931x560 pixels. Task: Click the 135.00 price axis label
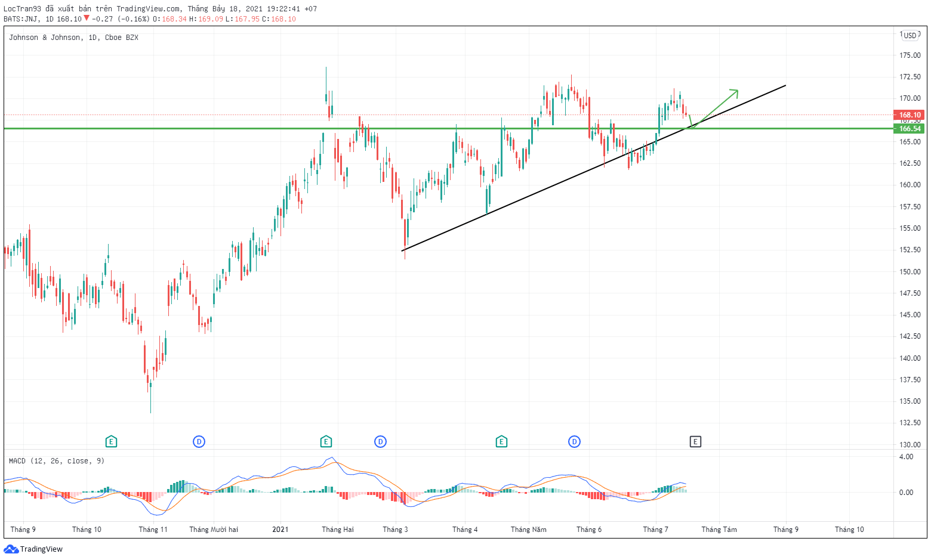(x=910, y=401)
